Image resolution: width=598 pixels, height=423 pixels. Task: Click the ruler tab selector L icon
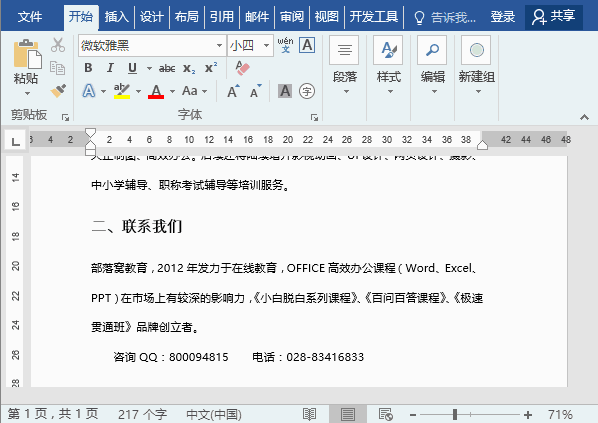(x=15, y=141)
